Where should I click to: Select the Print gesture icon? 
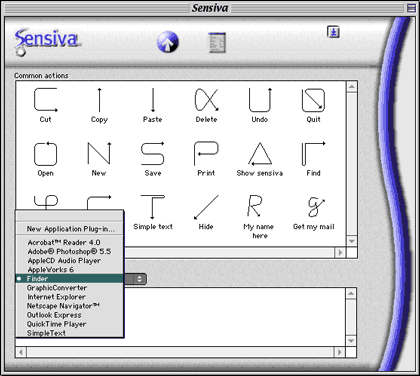(206, 153)
